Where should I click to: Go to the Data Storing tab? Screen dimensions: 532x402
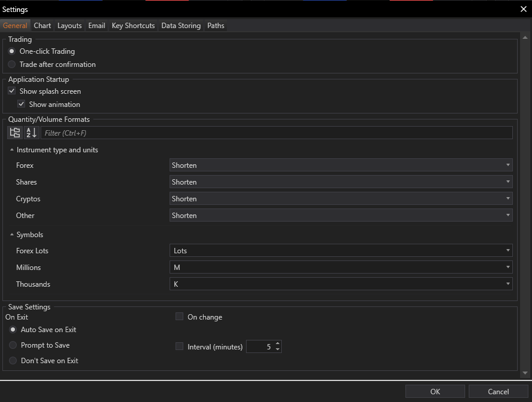(181, 26)
